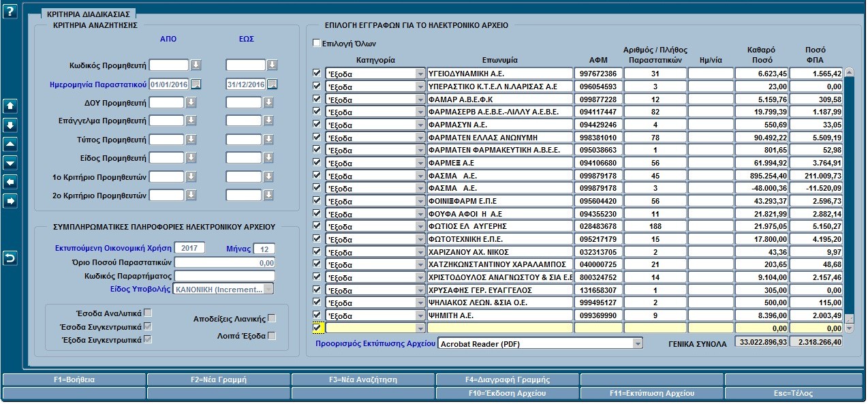
Task: Toggle the Έξοδα Συγκεντρωτικά checkbox
Action: click(x=148, y=339)
